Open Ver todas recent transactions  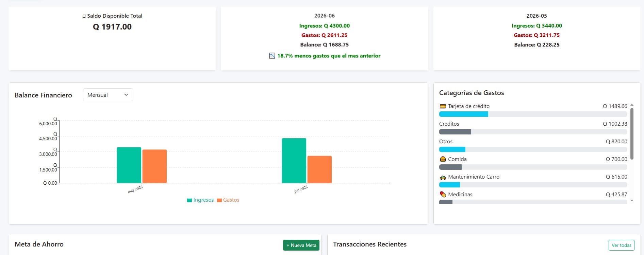[621, 245]
